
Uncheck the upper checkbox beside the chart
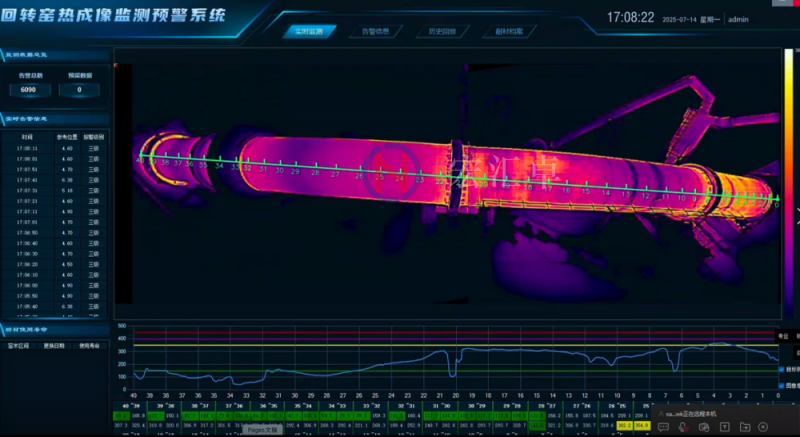click(x=781, y=369)
